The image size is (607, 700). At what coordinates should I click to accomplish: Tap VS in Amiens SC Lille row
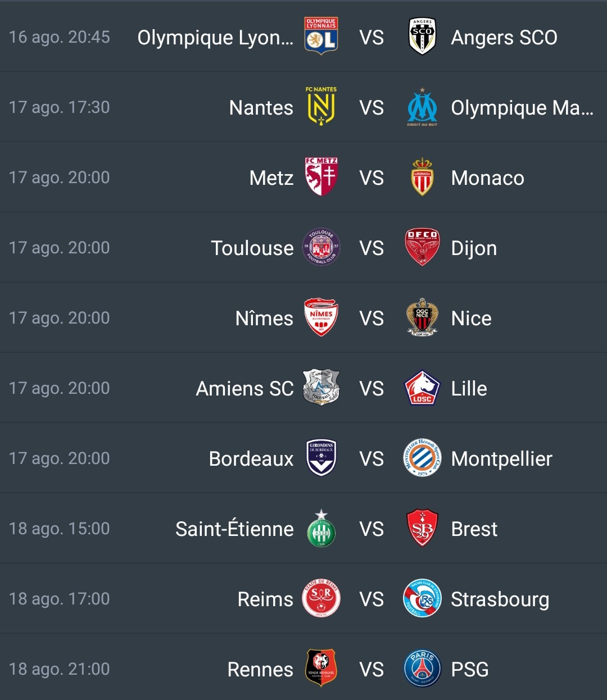click(x=372, y=389)
